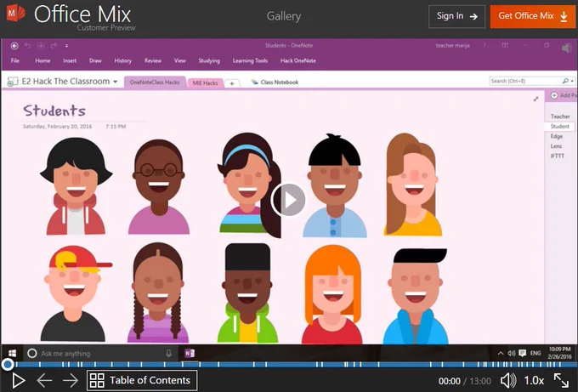
Task: Click the Class Notebook link
Action: [275, 82]
